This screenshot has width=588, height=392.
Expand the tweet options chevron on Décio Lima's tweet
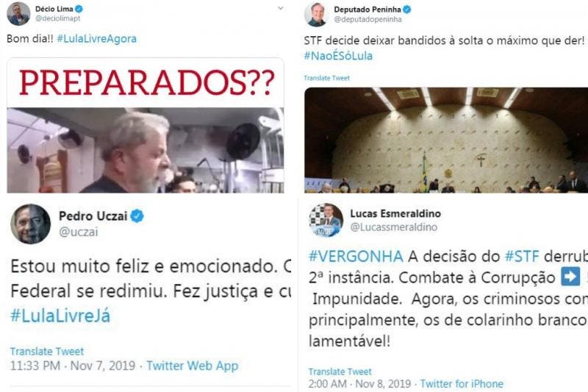click(x=280, y=8)
